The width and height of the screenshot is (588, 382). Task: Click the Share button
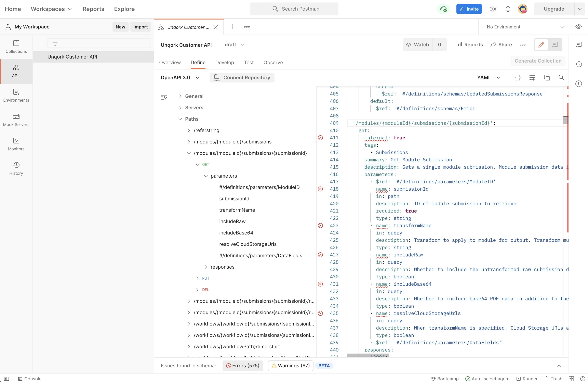point(501,45)
